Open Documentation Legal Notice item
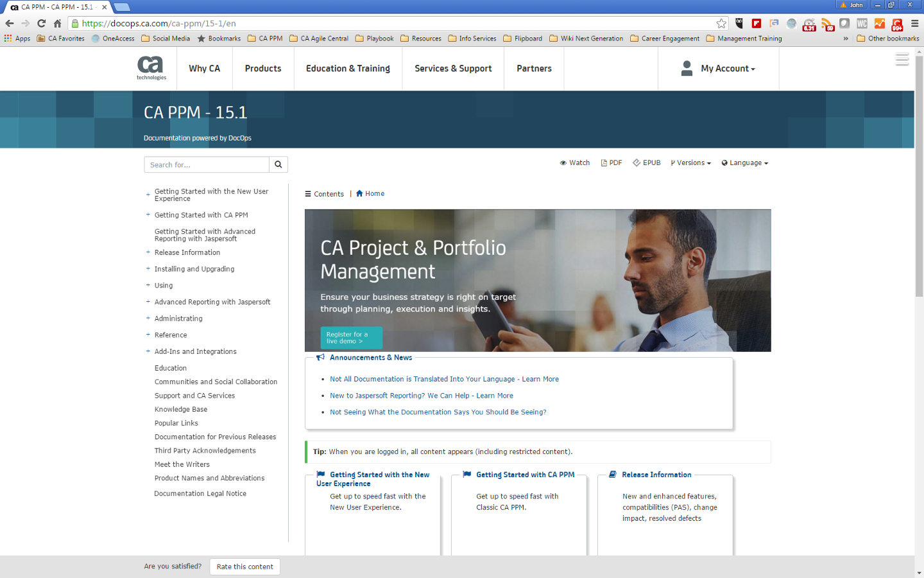 point(200,494)
